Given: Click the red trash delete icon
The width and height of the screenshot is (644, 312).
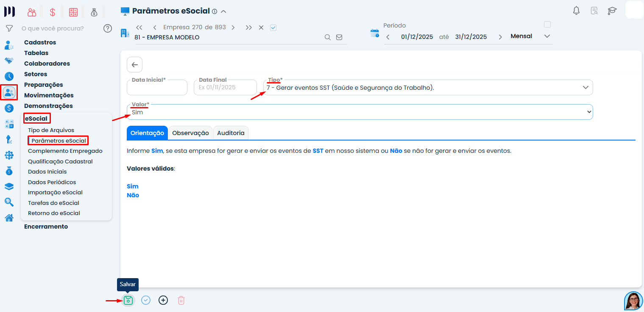Looking at the screenshot, I should pyautogui.click(x=181, y=300).
